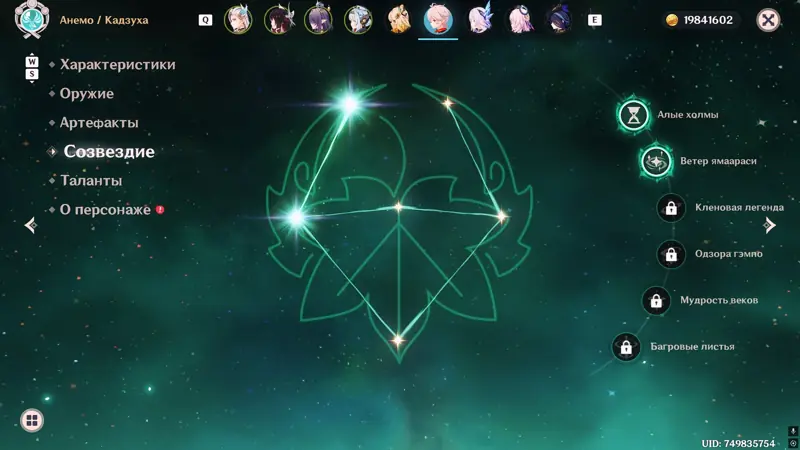The image size is (800, 450).
Task: Open the four-square grid menu button
Action: coord(32,420)
